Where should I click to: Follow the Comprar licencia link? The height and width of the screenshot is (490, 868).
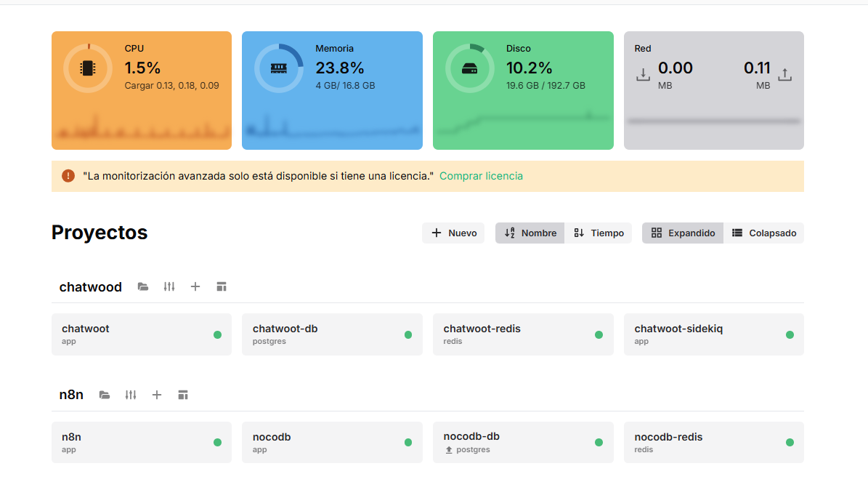481,176
